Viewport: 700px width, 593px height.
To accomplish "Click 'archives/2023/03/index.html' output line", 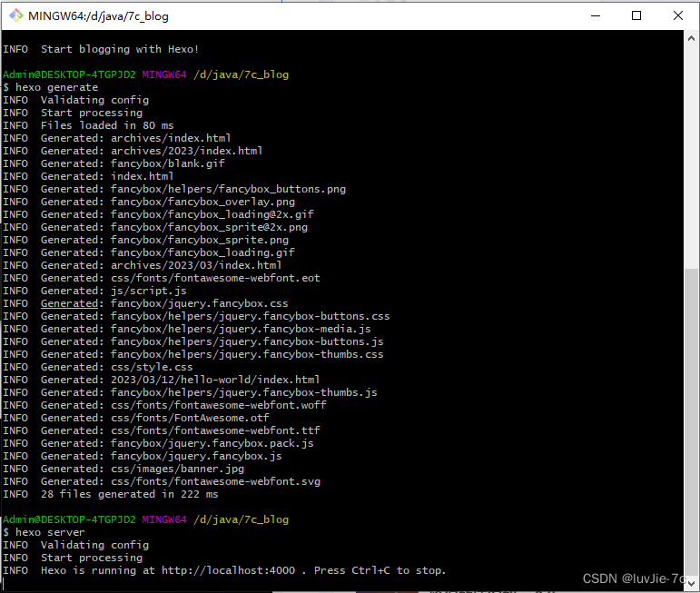I will click(143, 265).
